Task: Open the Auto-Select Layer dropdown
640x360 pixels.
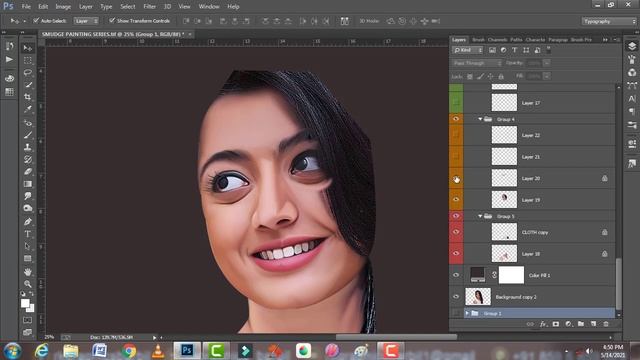Action: 86,21
